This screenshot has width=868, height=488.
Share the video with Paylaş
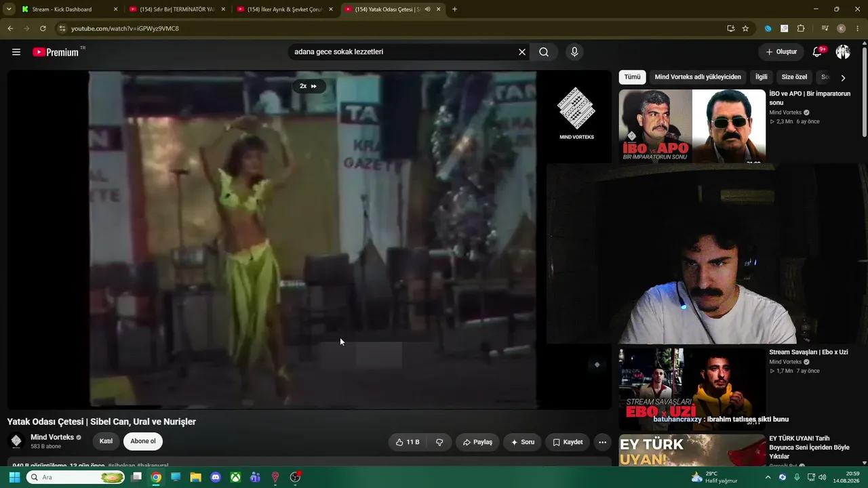477,442
